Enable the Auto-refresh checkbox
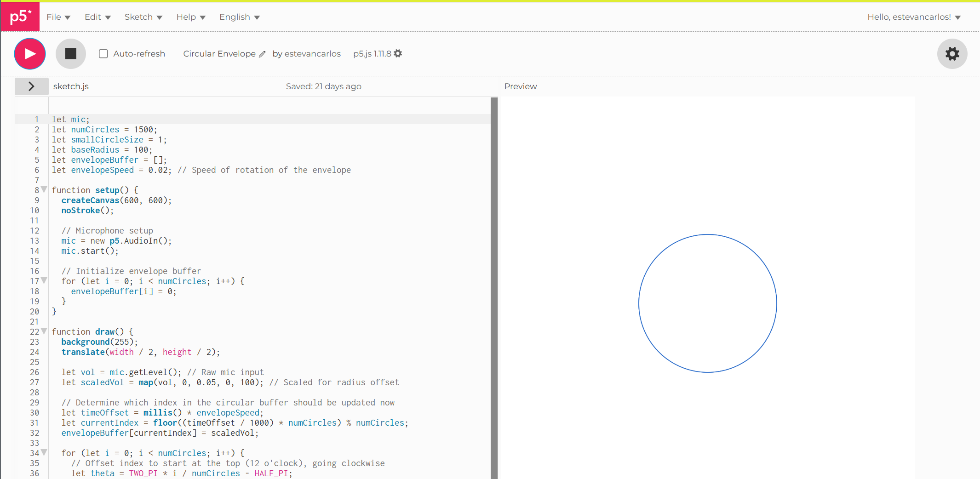 click(x=103, y=54)
